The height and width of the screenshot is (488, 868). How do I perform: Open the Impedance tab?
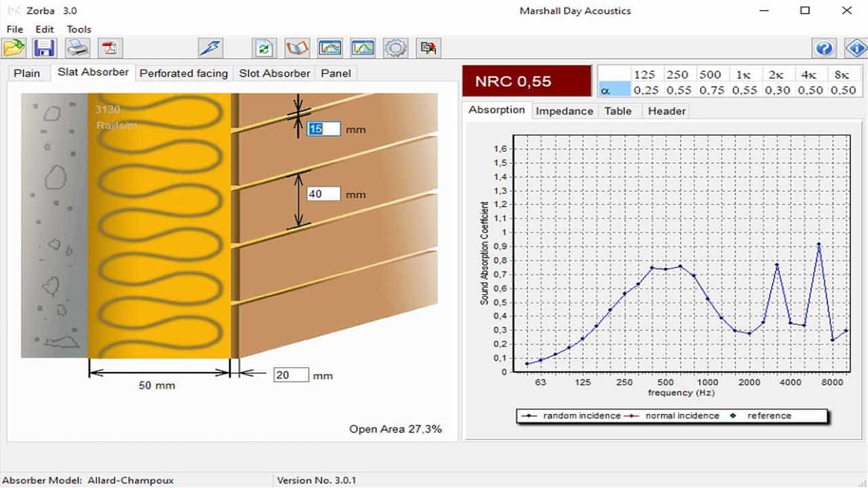click(564, 111)
